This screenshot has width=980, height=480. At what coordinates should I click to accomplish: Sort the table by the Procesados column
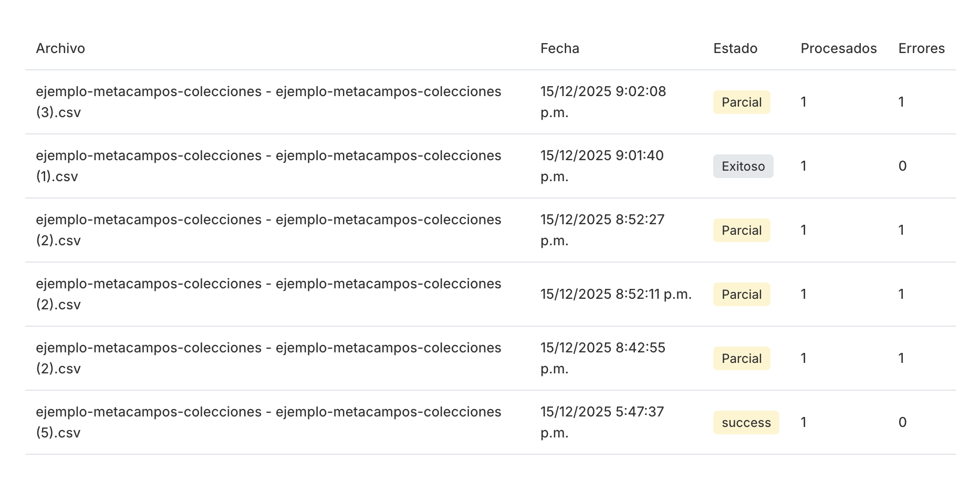pyautogui.click(x=838, y=48)
